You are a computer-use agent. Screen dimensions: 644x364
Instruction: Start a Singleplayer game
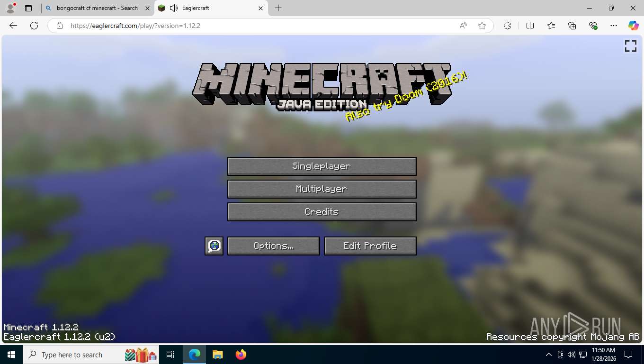click(x=322, y=166)
